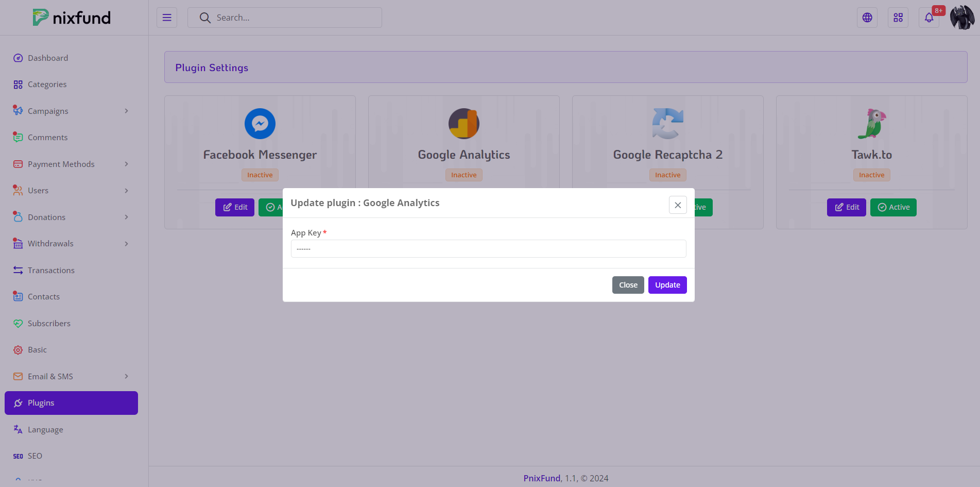The width and height of the screenshot is (980, 487).
Task: Dismiss the dialog with the X button
Action: coord(678,205)
